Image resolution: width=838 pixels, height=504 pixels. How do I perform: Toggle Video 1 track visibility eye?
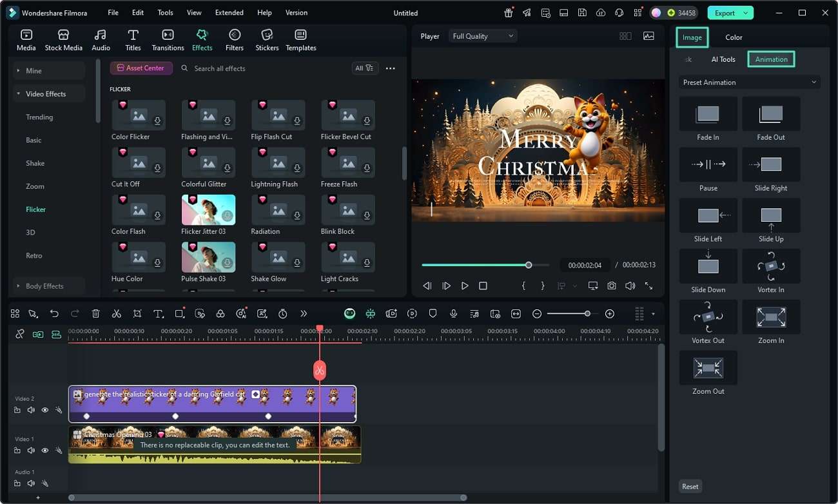[45, 451]
